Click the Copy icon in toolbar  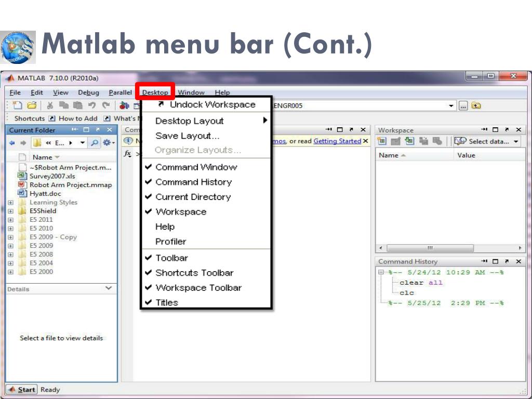64,105
